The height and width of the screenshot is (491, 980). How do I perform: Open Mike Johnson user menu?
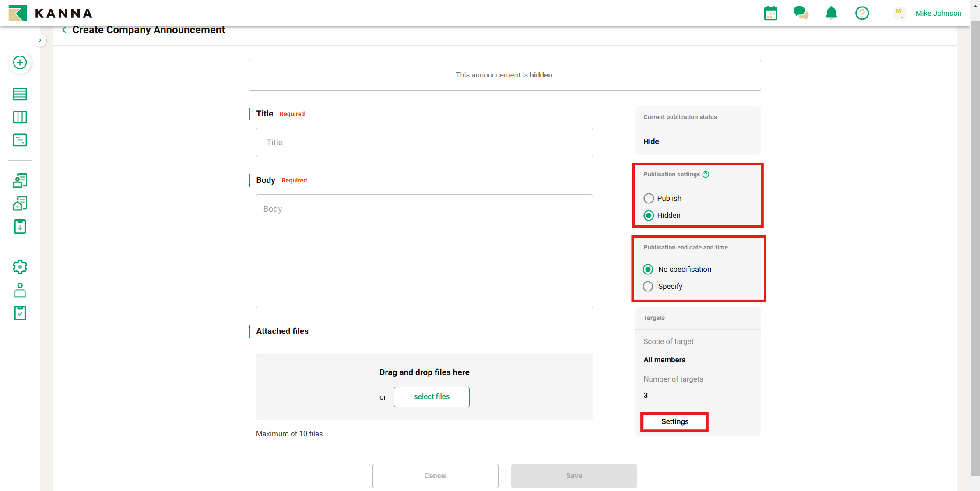pos(938,13)
